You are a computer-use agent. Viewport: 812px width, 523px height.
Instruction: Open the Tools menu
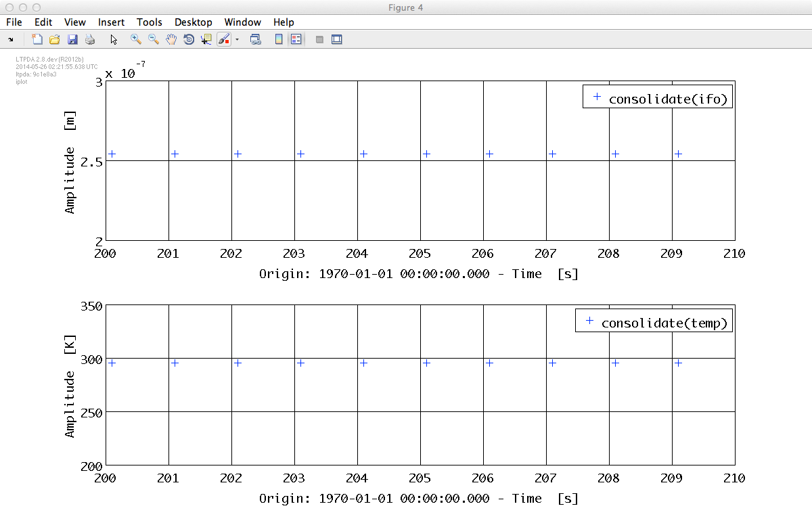[150, 22]
